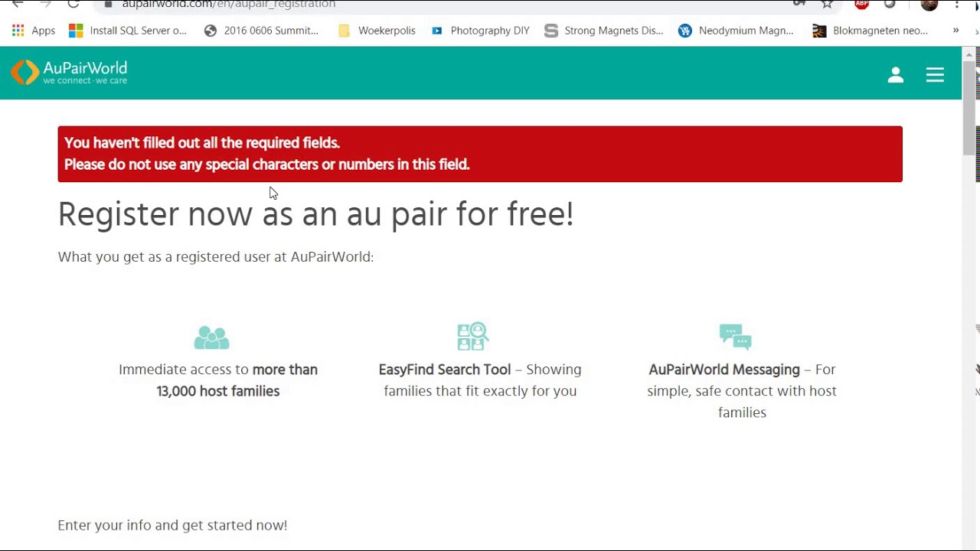The image size is (980, 551).
Task: Open the Chrome profile avatar
Action: [x=929, y=4]
